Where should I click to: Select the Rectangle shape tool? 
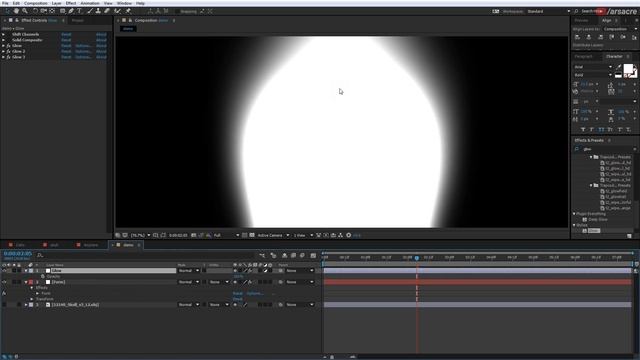tap(62, 11)
